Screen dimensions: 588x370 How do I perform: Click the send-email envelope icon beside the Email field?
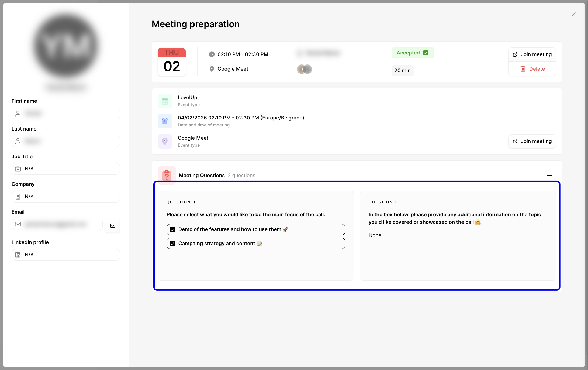pyautogui.click(x=113, y=226)
